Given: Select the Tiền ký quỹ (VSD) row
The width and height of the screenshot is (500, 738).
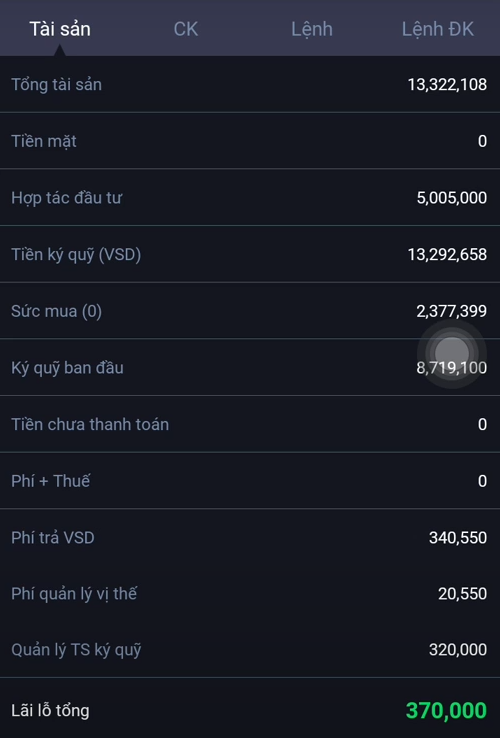Looking at the screenshot, I should 250,254.
